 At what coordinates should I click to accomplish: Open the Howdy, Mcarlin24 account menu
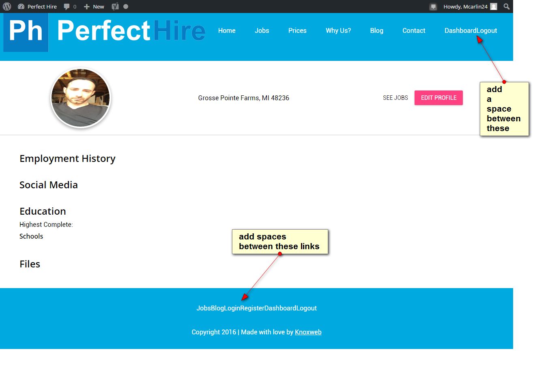coord(470,6)
